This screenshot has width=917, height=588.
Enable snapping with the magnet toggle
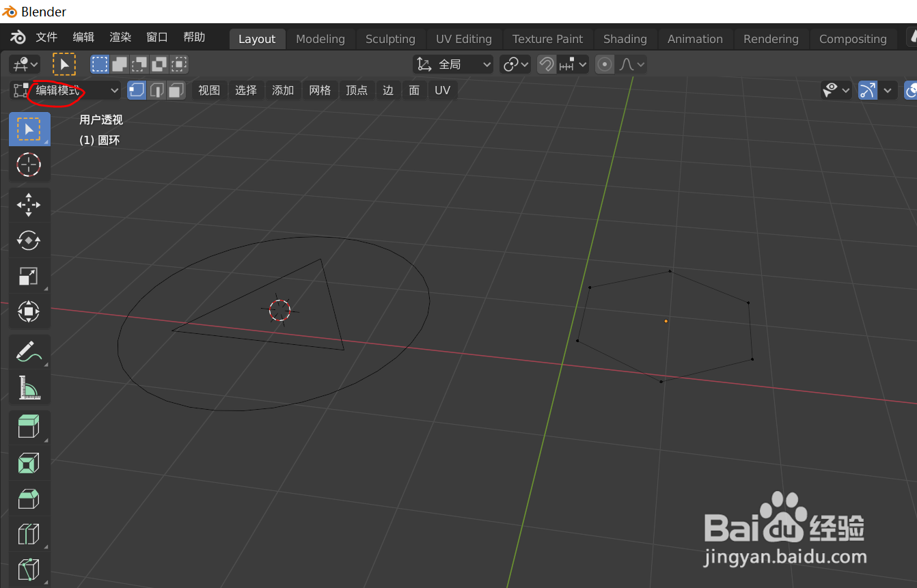(546, 64)
